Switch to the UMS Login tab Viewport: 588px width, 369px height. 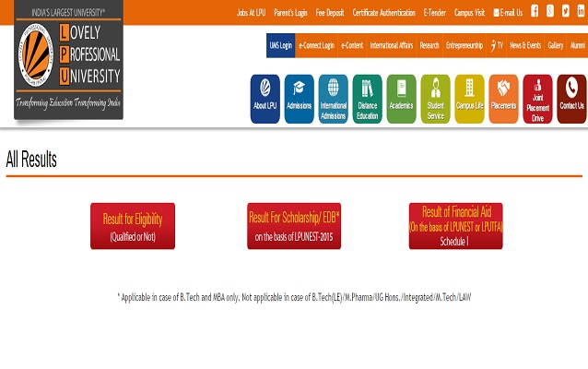coord(280,45)
